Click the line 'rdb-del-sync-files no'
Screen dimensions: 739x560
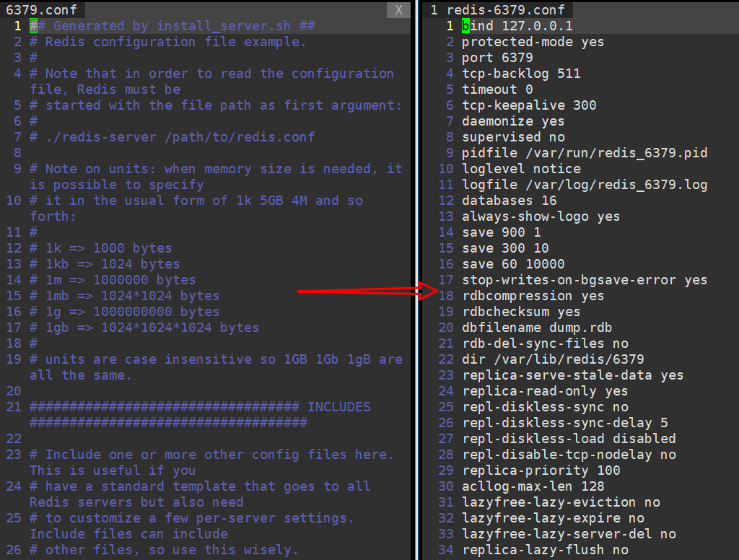coord(545,344)
